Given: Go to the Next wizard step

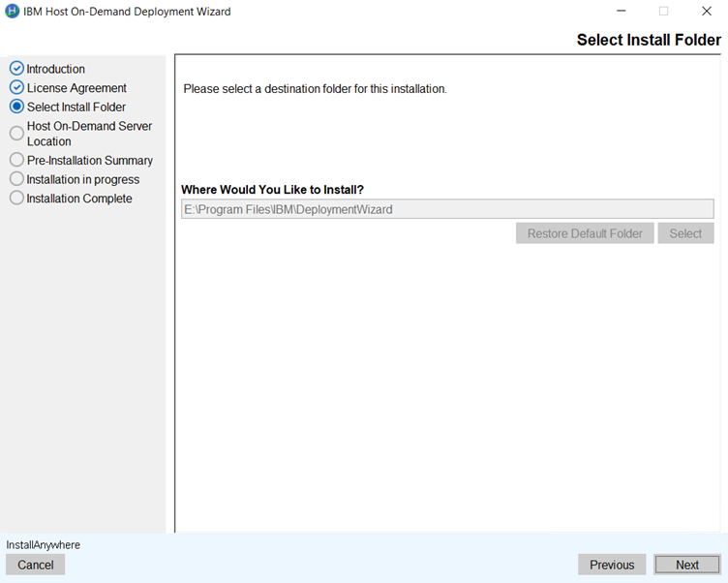Looking at the screenshot, I should (x=686, y=565).
